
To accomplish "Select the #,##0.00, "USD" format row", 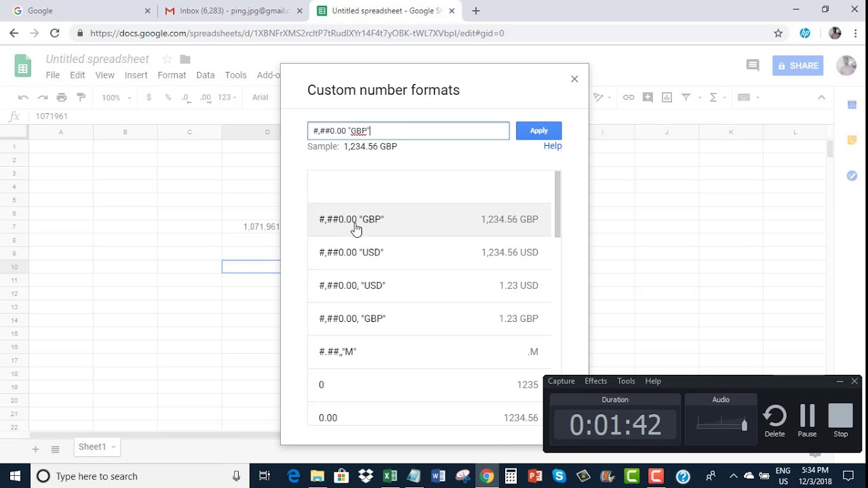I will [429, 286].
